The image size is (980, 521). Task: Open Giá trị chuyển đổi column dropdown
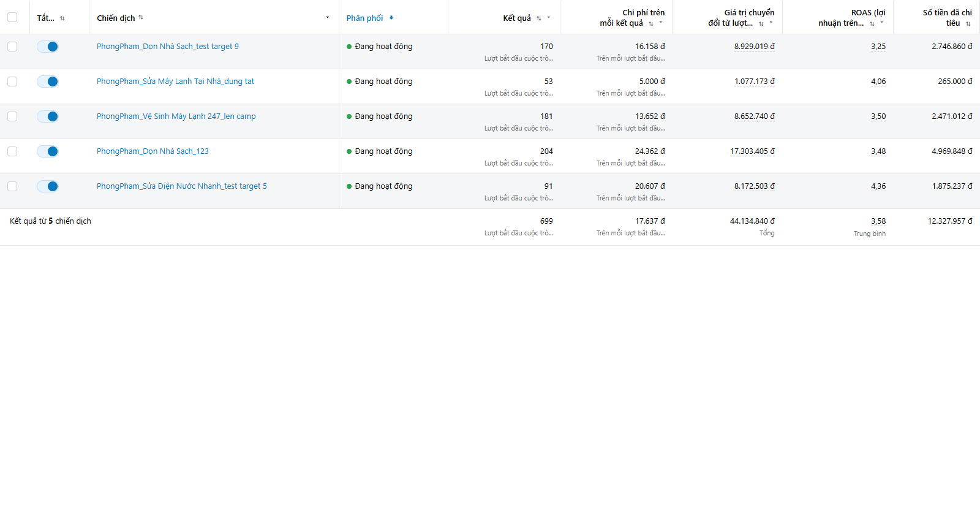(771, 23)
